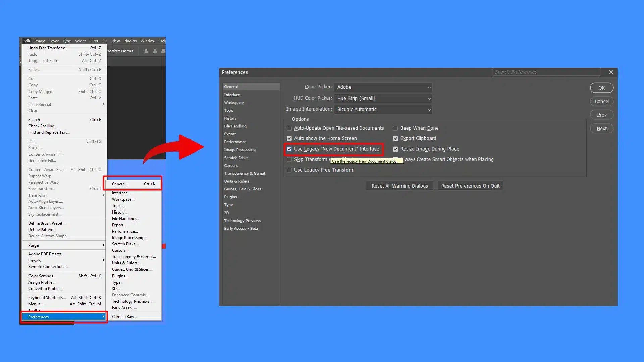Image resolution: width=644 pixels, height=362 pixels.
Task: Click the Plugins preferences icon
Action: [230, 197]
